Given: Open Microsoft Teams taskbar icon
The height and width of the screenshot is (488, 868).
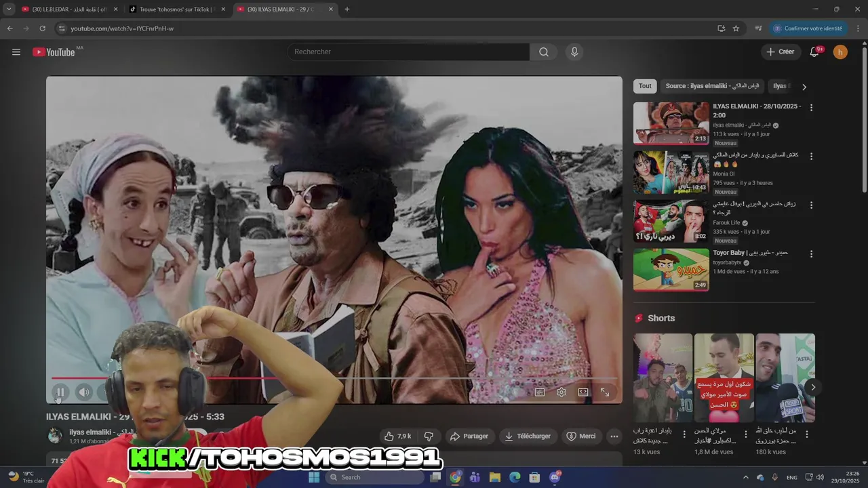Looking at the screenshot, I should [x=475, y=477].
